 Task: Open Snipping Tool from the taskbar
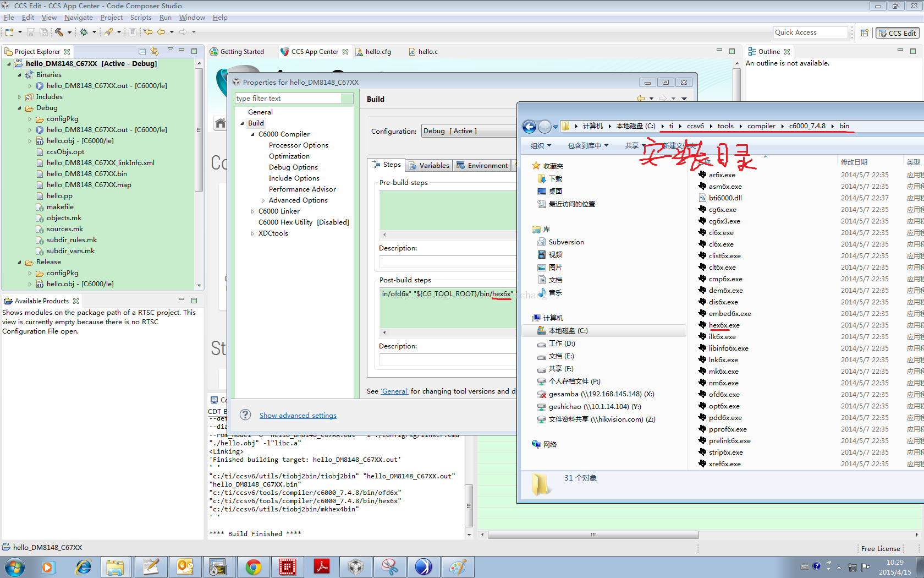pyautogui.click(x=390, y=566)
